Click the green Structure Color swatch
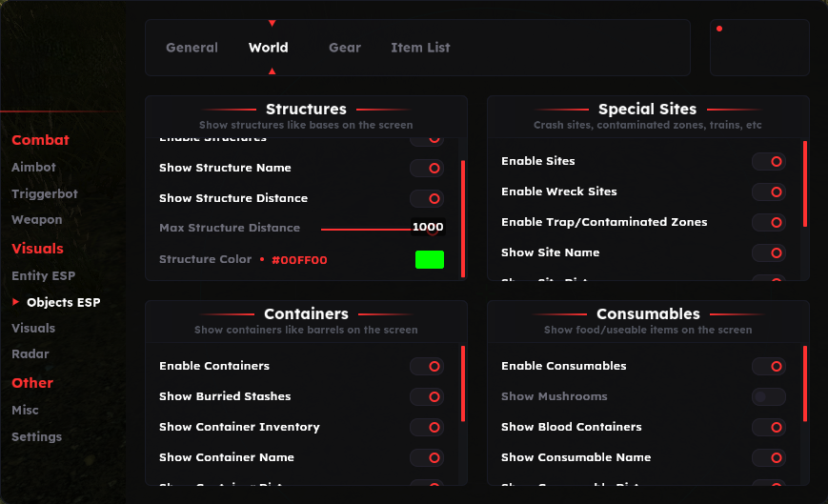 point(430,259)
